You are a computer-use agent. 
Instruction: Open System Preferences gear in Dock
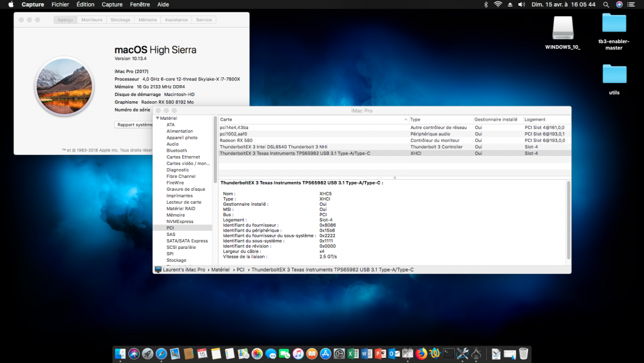tap(339, 353)
